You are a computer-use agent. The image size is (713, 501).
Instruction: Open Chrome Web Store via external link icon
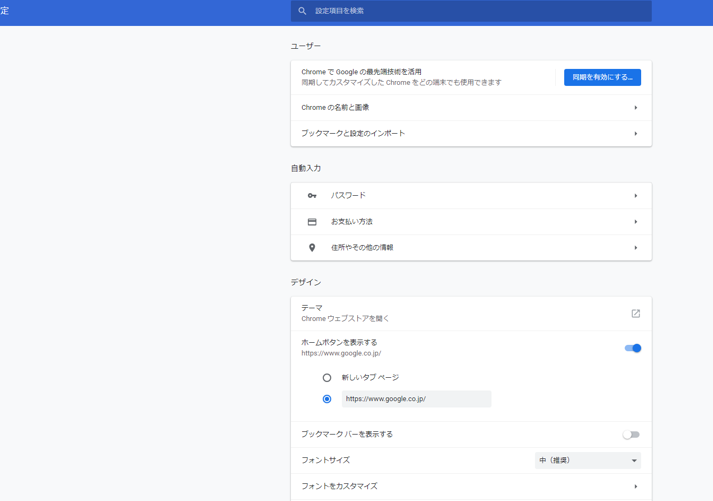pyautogui.click(x=636, y=314)
